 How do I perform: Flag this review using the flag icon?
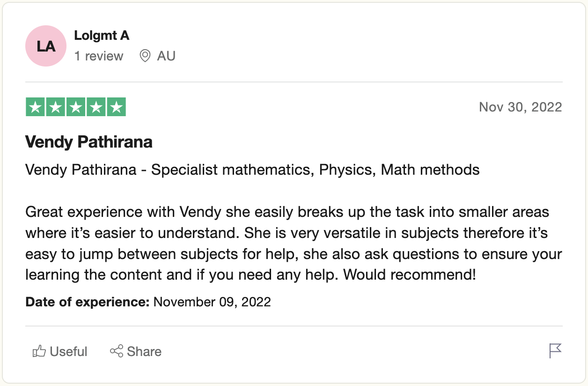click(555, 351)
